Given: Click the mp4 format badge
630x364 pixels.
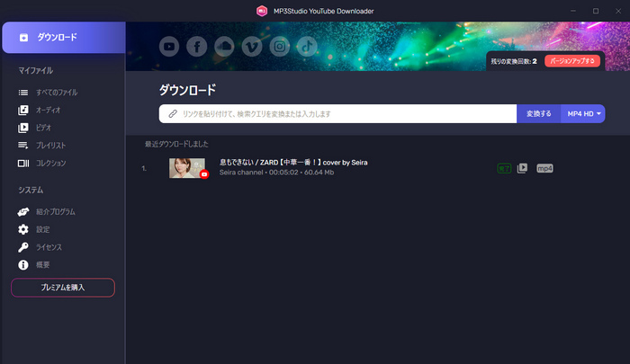Looking at the screenshot, I should [x=544, y=168].
